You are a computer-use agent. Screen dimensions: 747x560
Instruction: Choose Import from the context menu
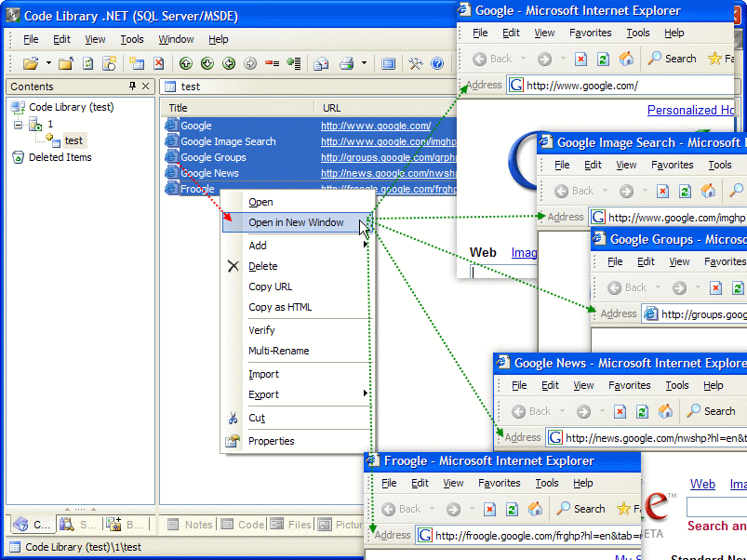pyautogui.click(x=263, y=374)
